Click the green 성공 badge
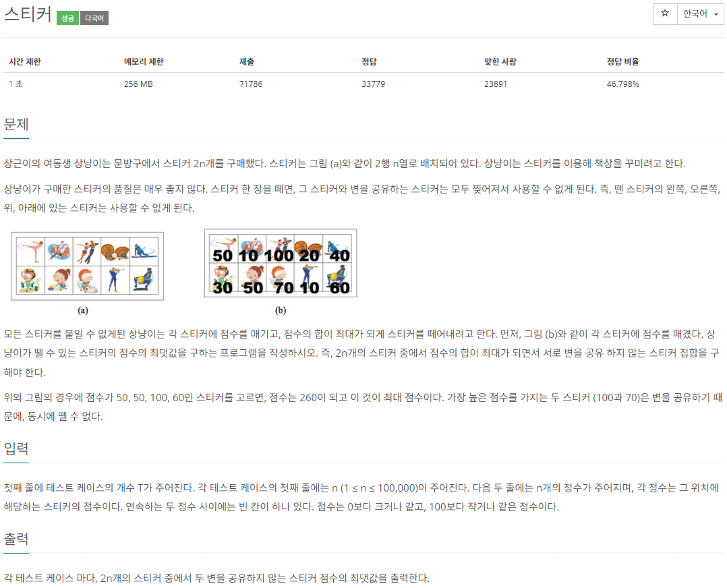The width and height of the screenshot is (727, 588). (67, 18)
